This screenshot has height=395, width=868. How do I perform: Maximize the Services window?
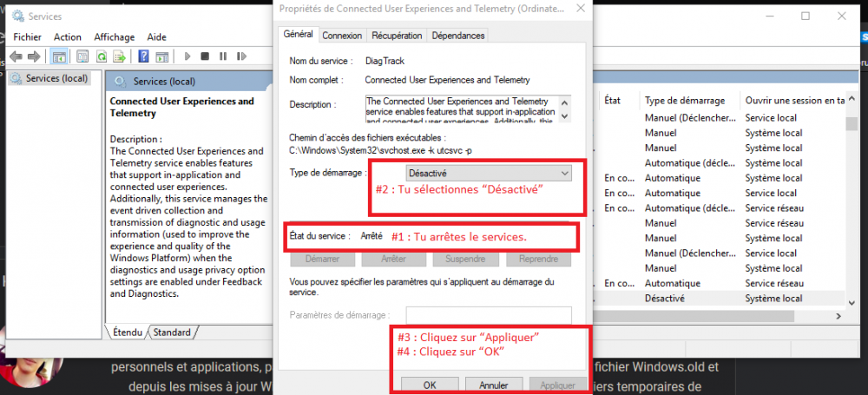point(806,16)
